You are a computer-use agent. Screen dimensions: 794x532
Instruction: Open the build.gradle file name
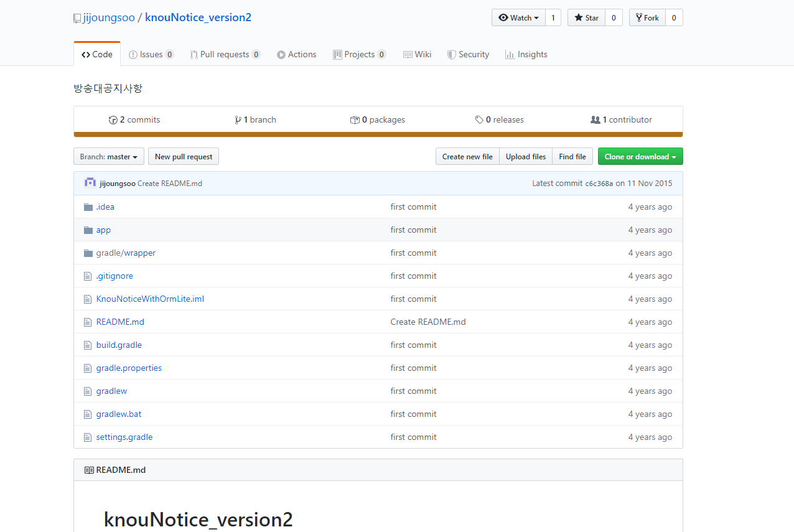[119, 345]
